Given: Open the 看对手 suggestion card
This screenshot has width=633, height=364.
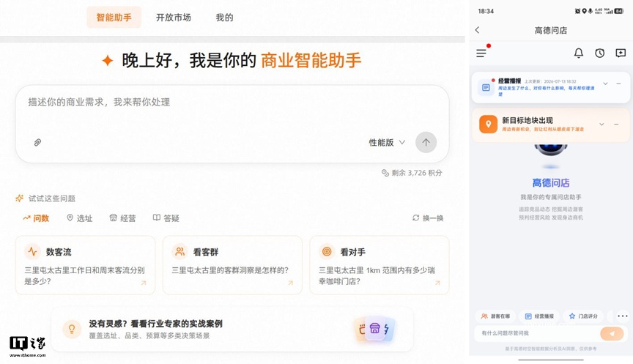Looking at the screenshot, I should [379, 265].
